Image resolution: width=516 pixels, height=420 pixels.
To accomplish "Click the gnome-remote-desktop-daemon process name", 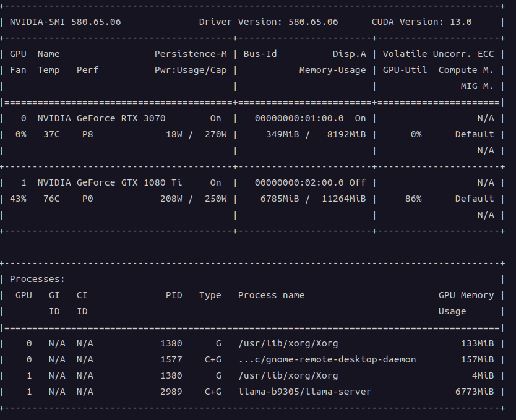I will coord(327,360).
